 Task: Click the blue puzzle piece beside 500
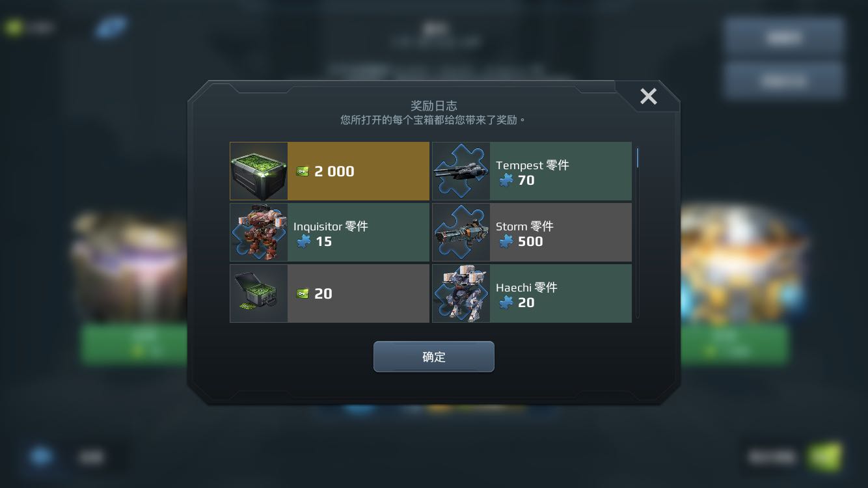pos(506,241)
